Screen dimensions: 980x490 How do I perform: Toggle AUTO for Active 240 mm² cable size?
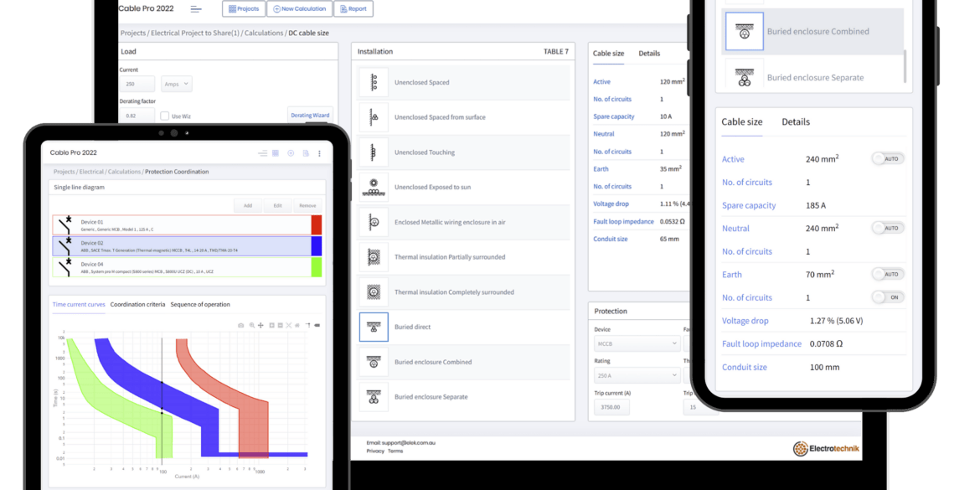pyautogui.click(x=887, y=158)
